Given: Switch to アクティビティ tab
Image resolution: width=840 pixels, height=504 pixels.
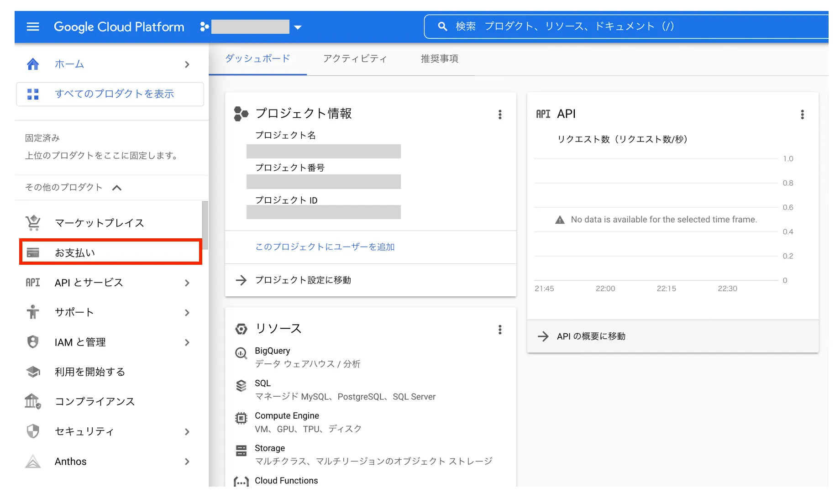Looking at the screenshot, I should [x=355, y=58].
